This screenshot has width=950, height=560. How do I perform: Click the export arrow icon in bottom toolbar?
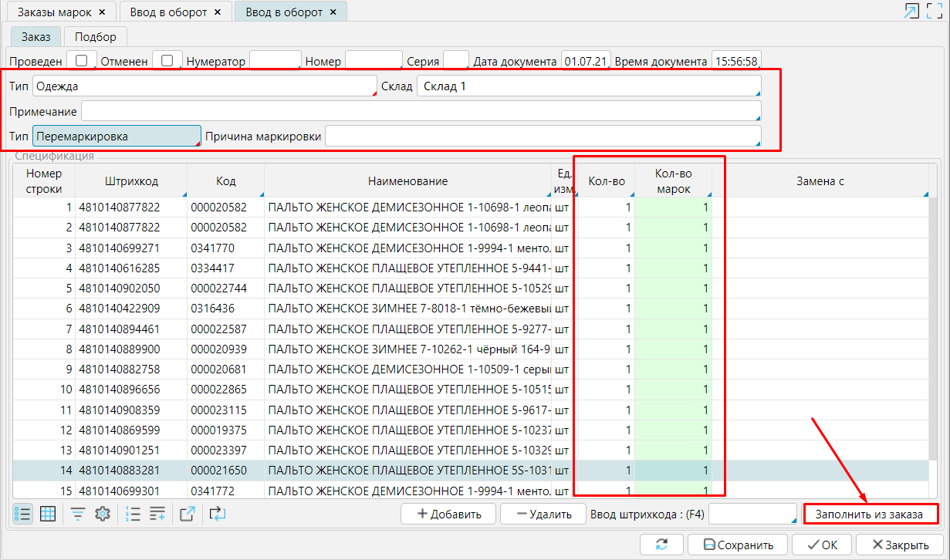[x=188, y=514]
